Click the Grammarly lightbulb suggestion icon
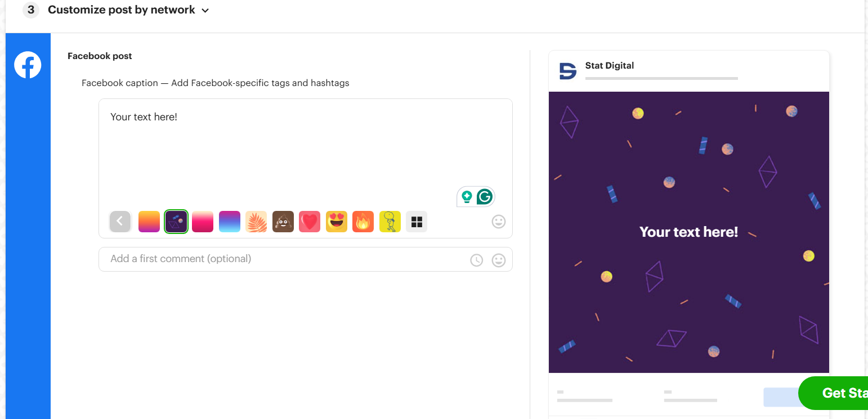The width and height of the screenshot is (868, 419). (x=467, y=197)
